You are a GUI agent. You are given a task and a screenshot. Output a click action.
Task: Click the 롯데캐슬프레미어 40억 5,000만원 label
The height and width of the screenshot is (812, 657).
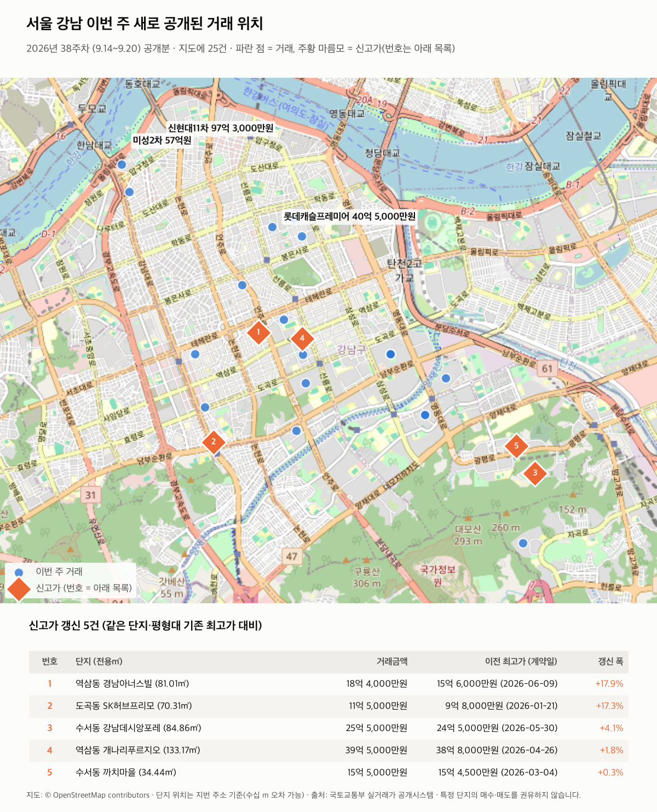tap(349, 216)
